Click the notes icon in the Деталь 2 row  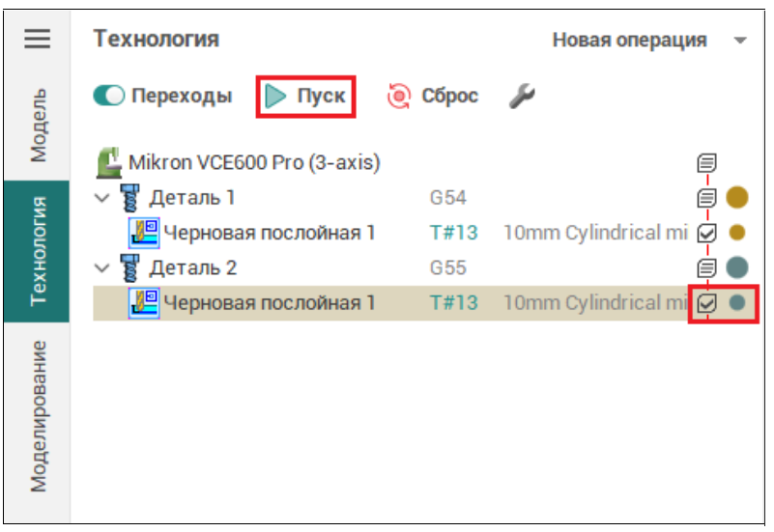point(706,267)
